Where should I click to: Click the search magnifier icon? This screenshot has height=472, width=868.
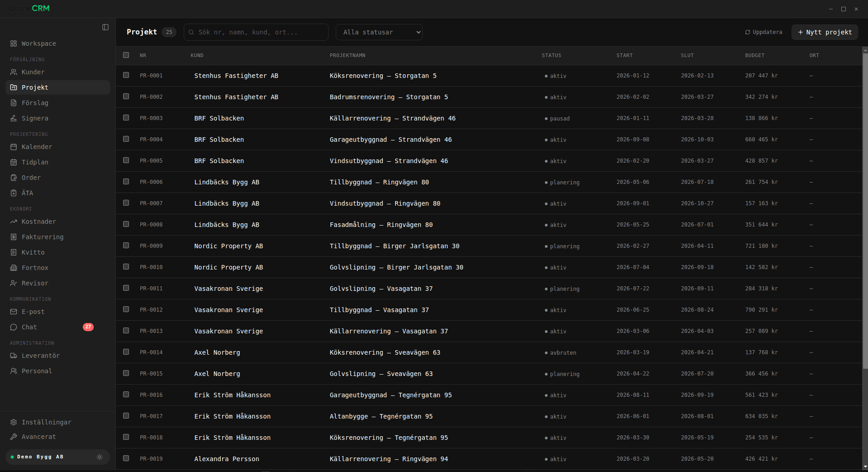coord(191,32)
